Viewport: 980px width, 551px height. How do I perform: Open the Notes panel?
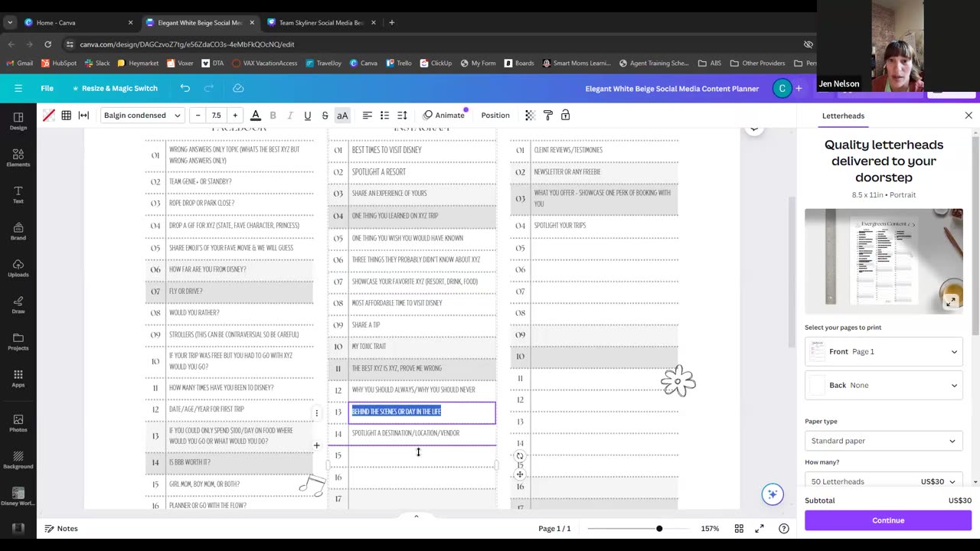coord(60,528)
